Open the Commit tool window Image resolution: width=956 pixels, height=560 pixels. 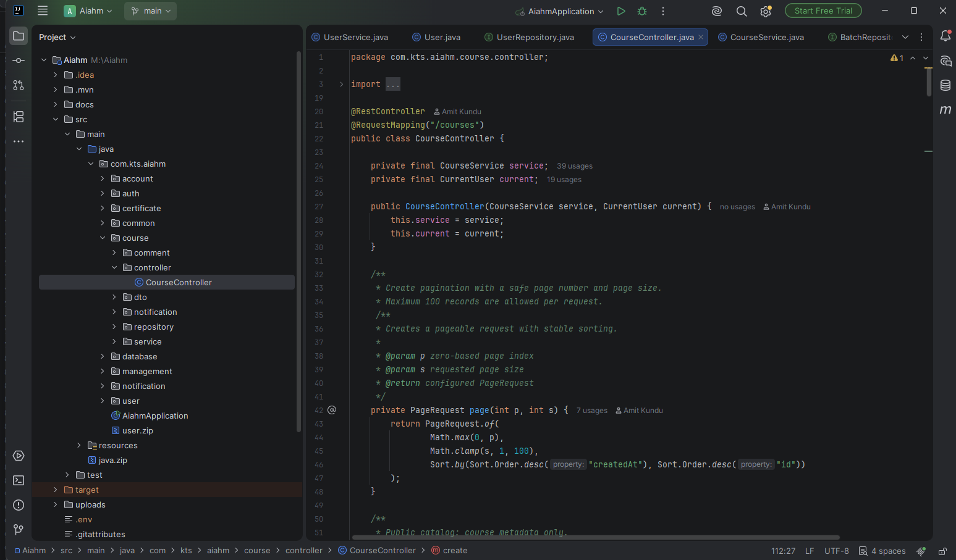19,61
